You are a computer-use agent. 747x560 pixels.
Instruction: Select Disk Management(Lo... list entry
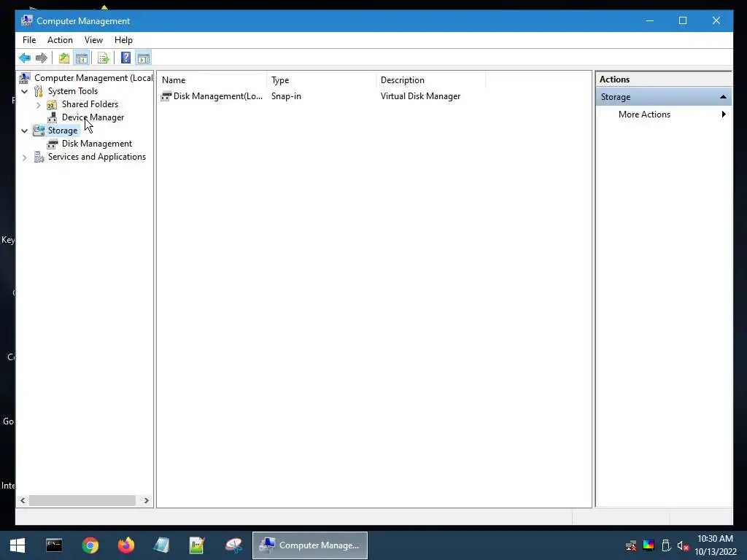pos(217,96)
